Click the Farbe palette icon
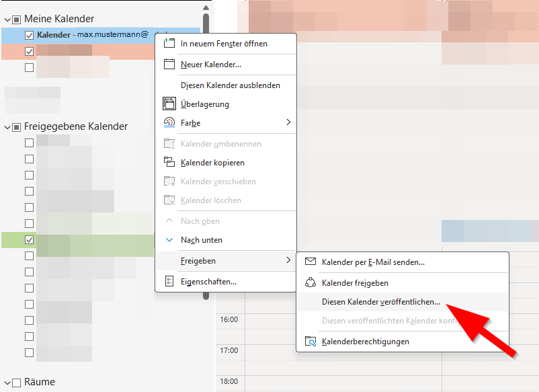The width and height of the screenshot is (539, 392). click(x=169, y=123)
